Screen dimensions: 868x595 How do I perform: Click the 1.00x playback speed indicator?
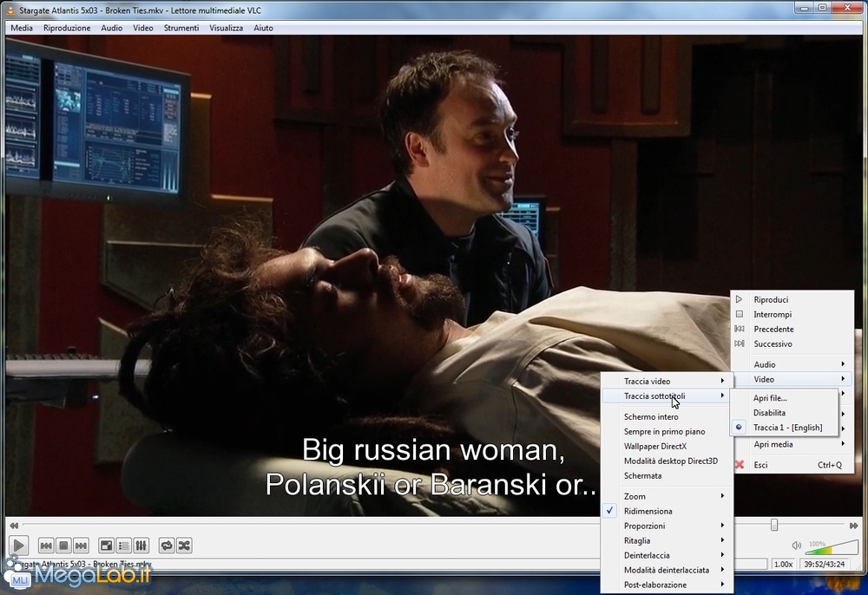tap(783, 564)
